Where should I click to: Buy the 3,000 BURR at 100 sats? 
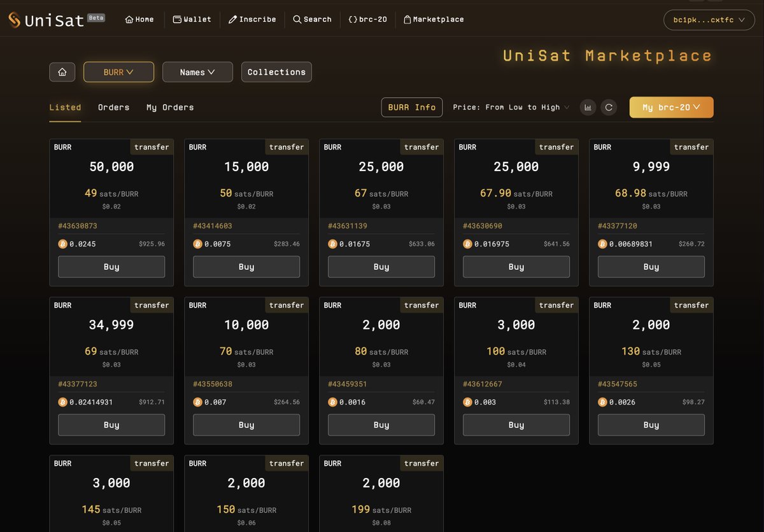[x=516, y=425]
